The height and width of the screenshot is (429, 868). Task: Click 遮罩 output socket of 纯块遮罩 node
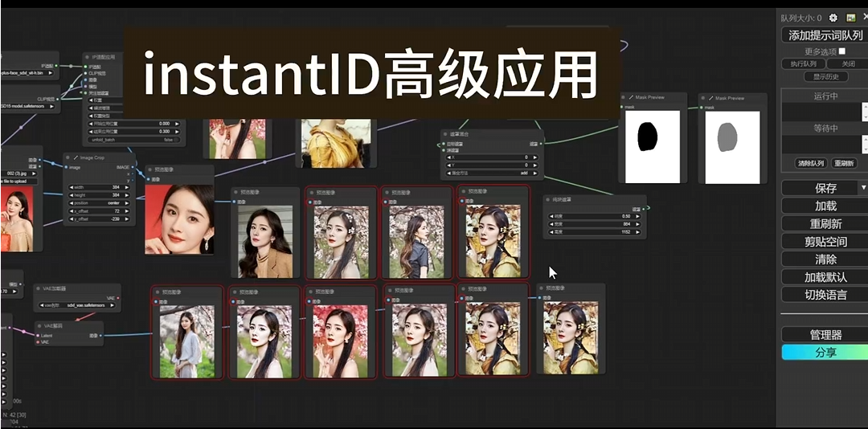point(643,209)
